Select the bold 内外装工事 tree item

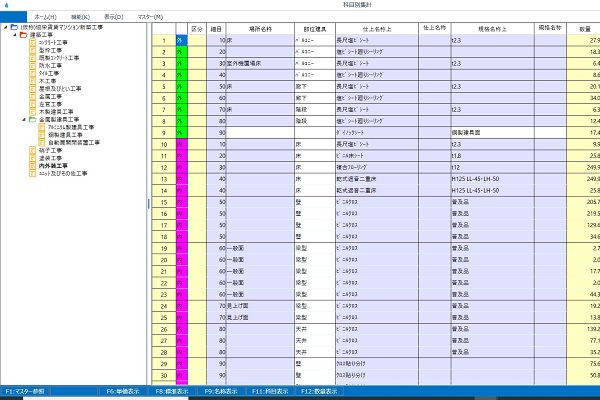pyautogui.click(x=53, y=166)
